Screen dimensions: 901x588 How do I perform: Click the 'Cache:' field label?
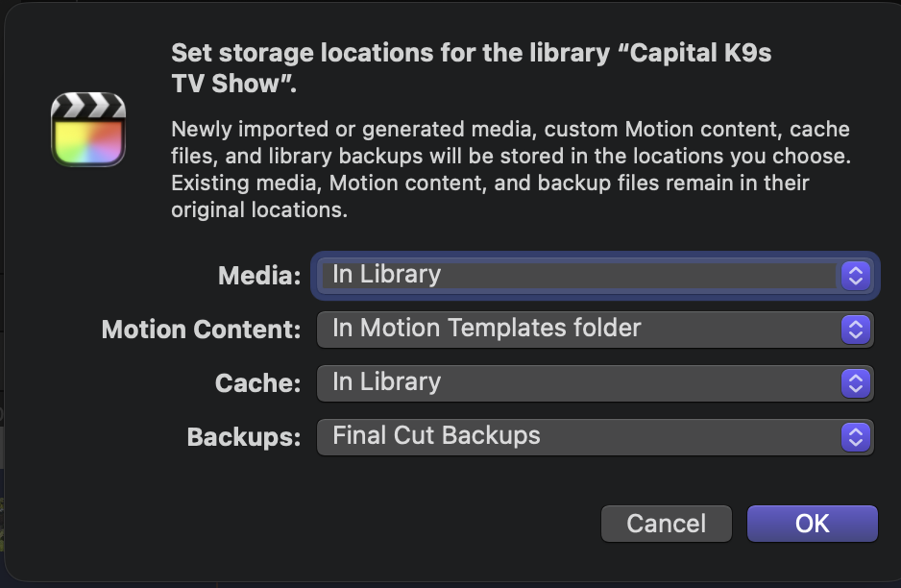click(x=257, y=384)
